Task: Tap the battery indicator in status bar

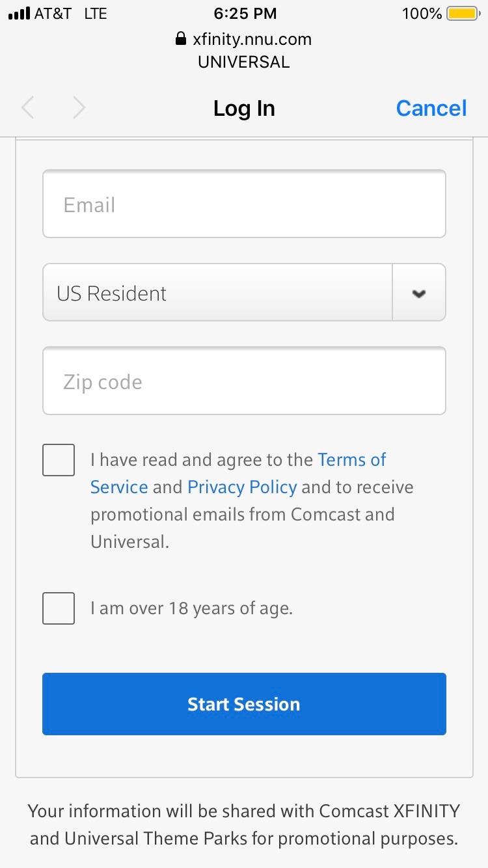Action: [x=463, y=13]
